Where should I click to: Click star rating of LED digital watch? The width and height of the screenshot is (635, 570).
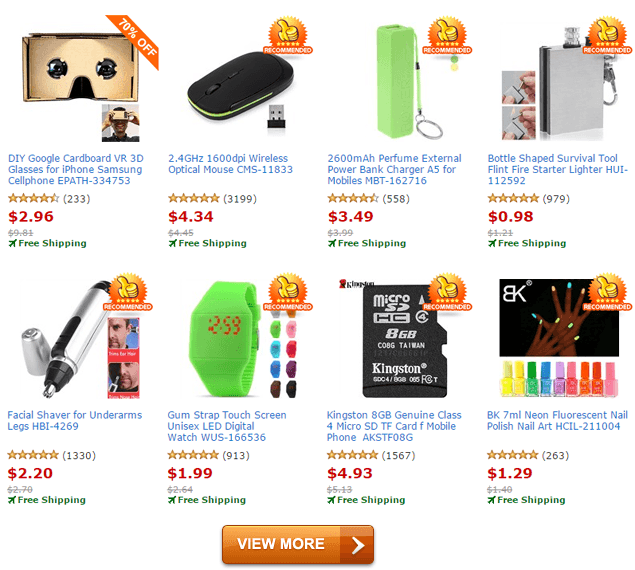(x=193, y=455)
